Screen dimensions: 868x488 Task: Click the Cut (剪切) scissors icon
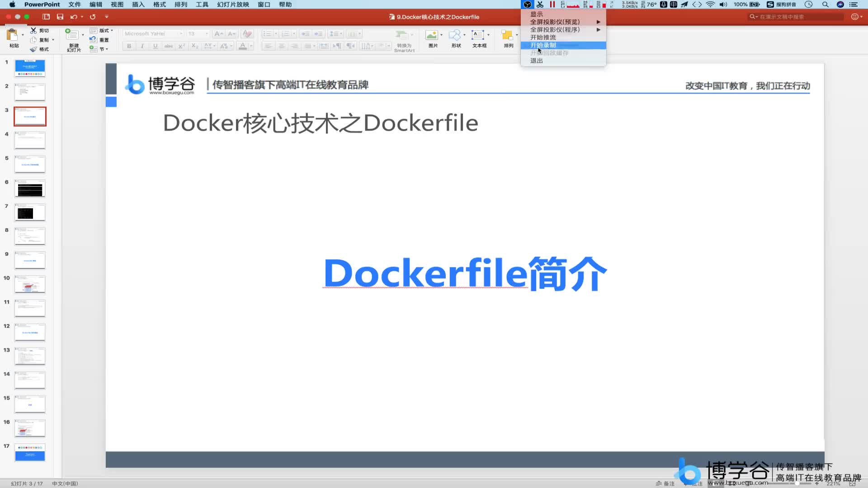33,30
